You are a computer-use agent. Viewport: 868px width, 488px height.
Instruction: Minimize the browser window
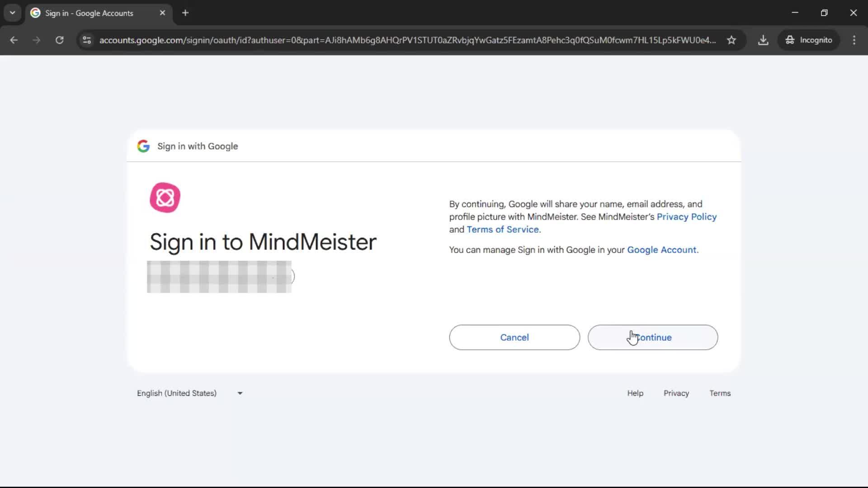[795, 13]
